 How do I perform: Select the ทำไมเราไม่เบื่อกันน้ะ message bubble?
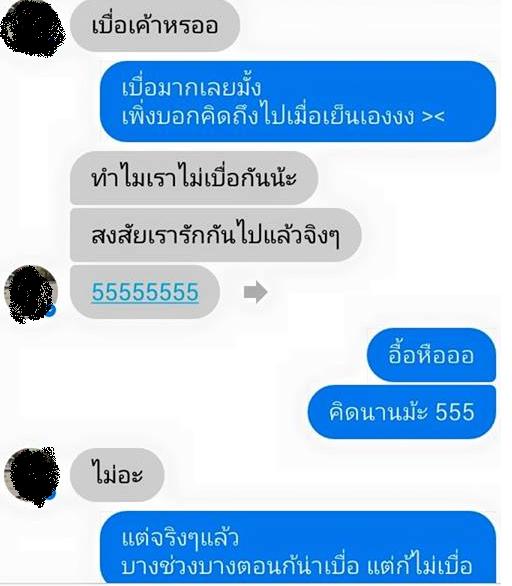[x=194, y=177]
